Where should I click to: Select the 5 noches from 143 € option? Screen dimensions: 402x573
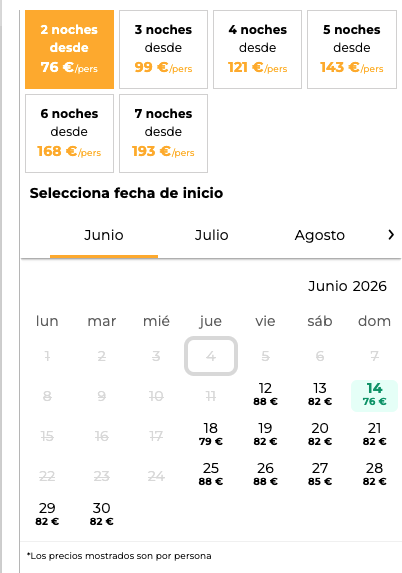click(352, 49)
